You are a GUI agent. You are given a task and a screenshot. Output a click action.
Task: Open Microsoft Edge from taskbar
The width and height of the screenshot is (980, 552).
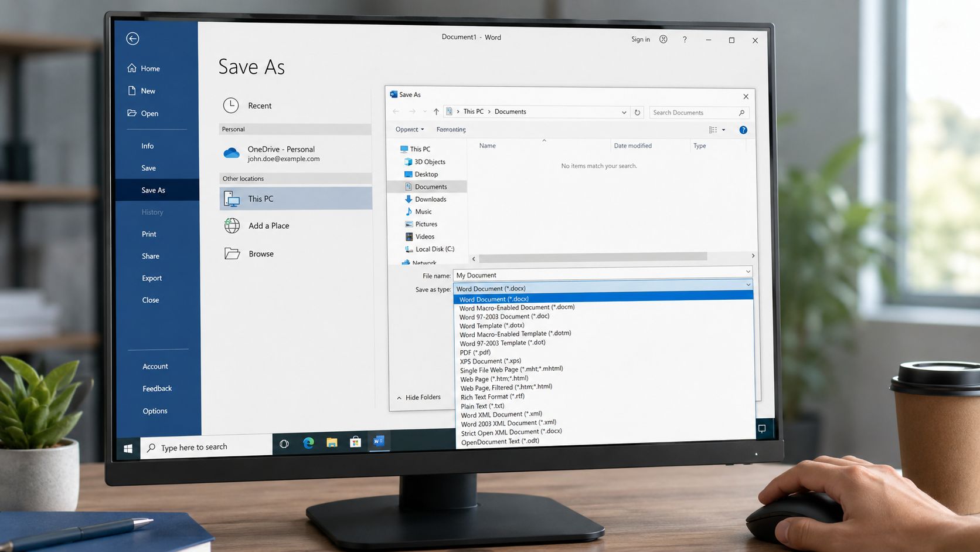click(x=308, y=443)
